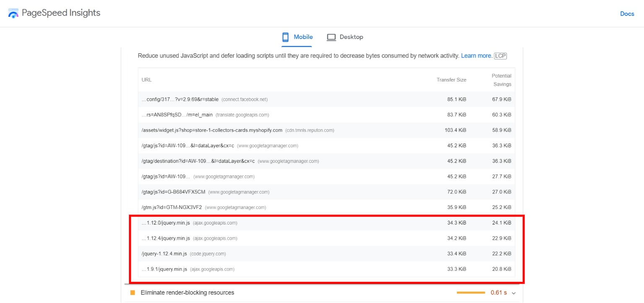644x303 pixels.
Task: Open the code.jquery.com jquery-1.12.4.min.js URL
Action: (164, 254)
